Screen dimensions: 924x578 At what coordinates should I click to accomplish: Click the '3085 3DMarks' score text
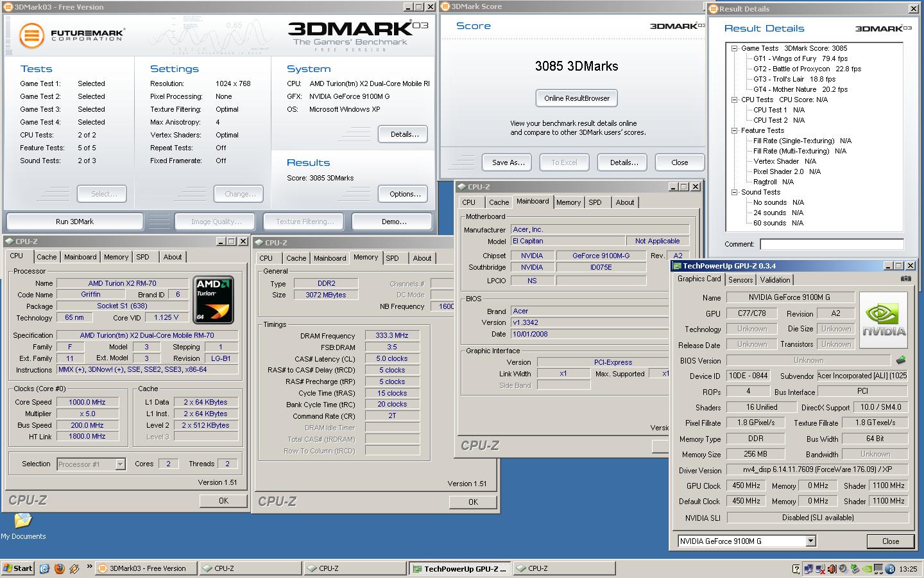(576, 66)
